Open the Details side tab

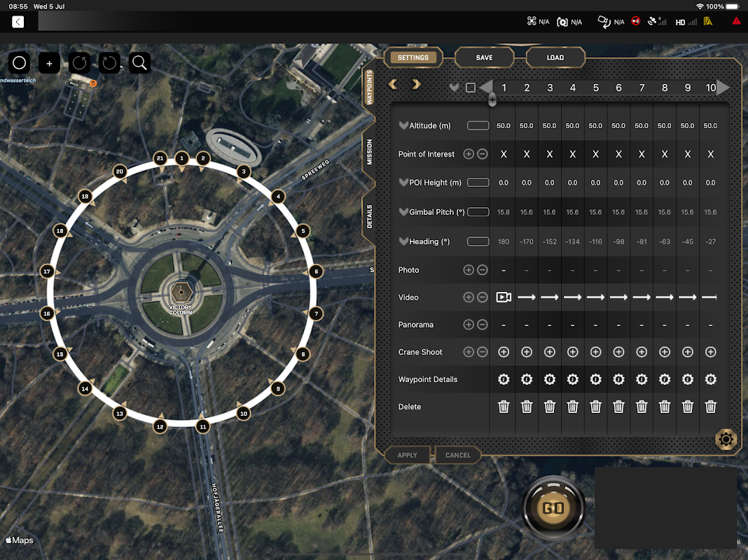tap(370, 216)
